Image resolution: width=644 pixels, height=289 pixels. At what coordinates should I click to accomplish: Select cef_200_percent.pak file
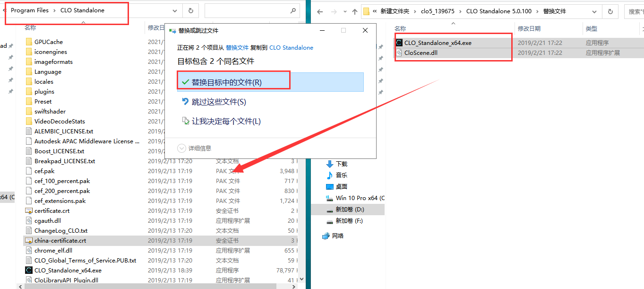point(62,191)
